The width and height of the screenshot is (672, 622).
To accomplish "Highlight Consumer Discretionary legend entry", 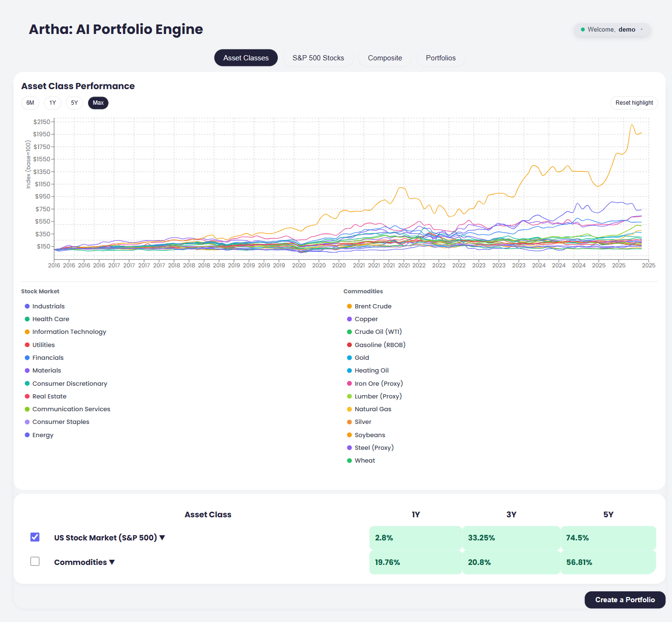I will tap(66, 384).
